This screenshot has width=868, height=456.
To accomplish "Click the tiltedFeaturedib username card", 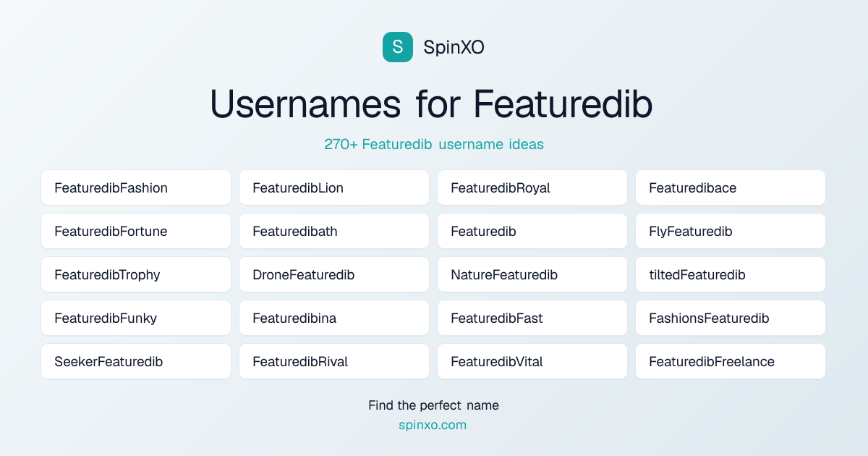I will (x=731, y=274).
